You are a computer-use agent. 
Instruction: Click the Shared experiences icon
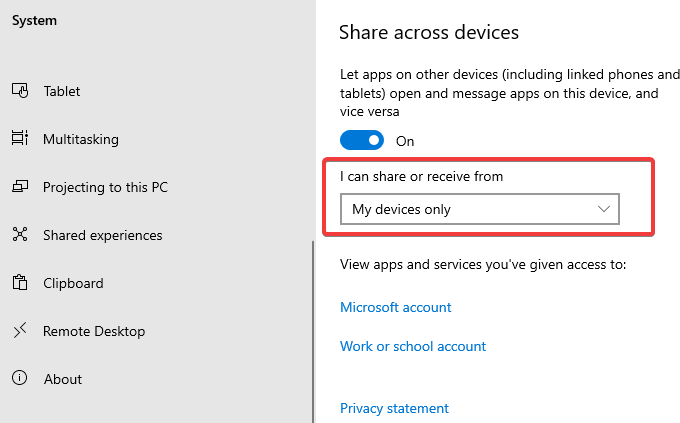pyautogui.click(x=20, y=234)
